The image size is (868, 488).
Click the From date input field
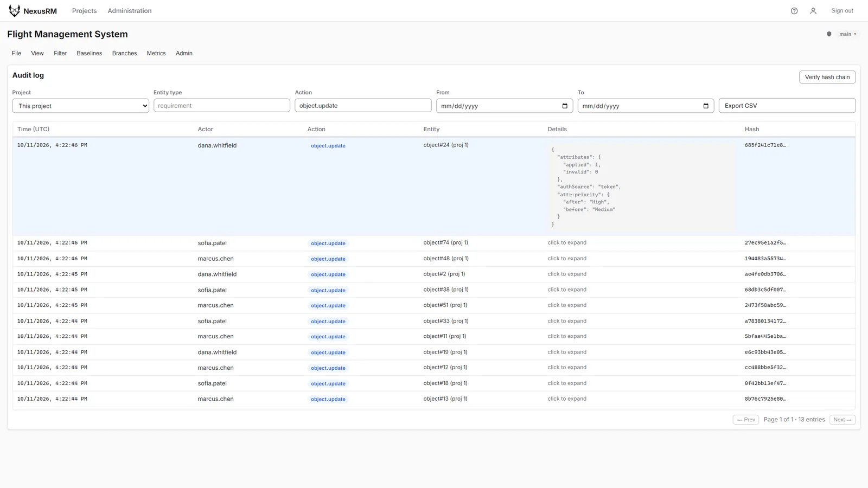point(505,106)
